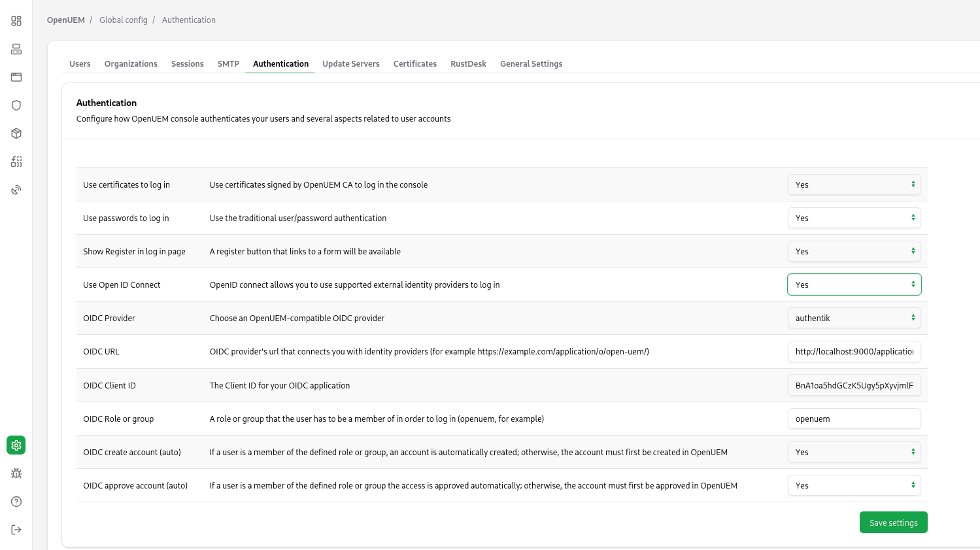Click the package/deployments icon in the sidebar
Viewport: 980px width, 550px height.
[x=16, y=133]
